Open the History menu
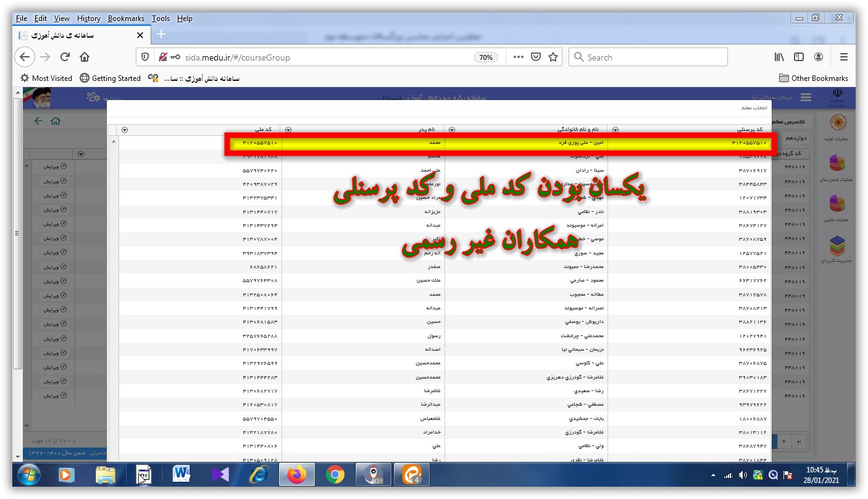This screenshot has width=868, height=499. coord(89,19)
